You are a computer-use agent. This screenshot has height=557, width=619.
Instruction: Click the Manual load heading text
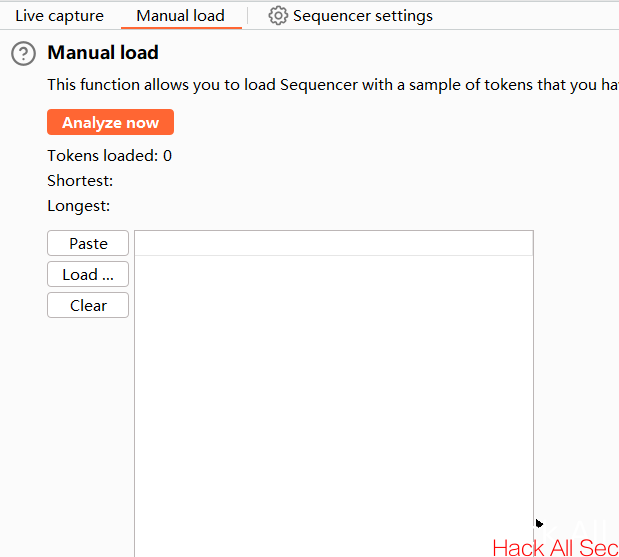pyautogui.click(x=103, y=53)
